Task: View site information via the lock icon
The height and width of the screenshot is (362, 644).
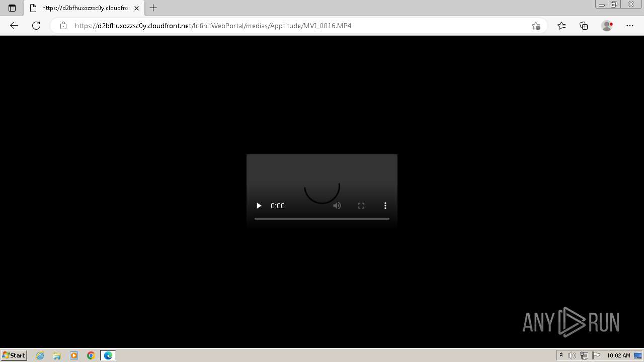Action: point(63,26)
